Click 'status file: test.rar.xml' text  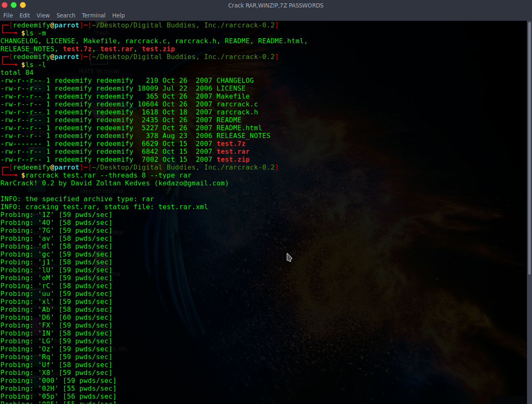point(156,207)
